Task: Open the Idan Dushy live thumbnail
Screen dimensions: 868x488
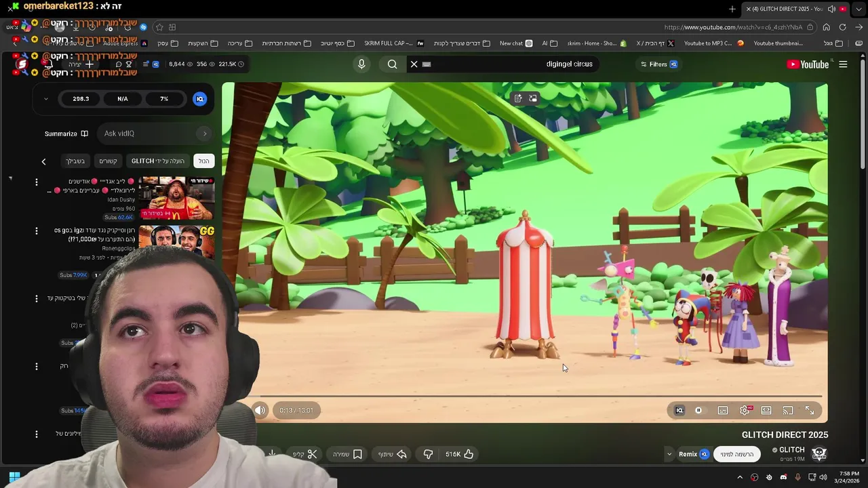Action: click(177, 199)
